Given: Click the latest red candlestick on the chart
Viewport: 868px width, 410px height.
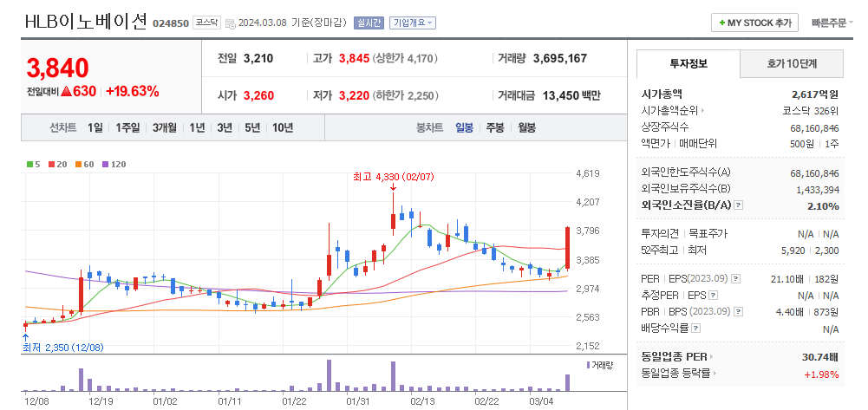Looking at the screenshot, I should click(x=567, y=248).
